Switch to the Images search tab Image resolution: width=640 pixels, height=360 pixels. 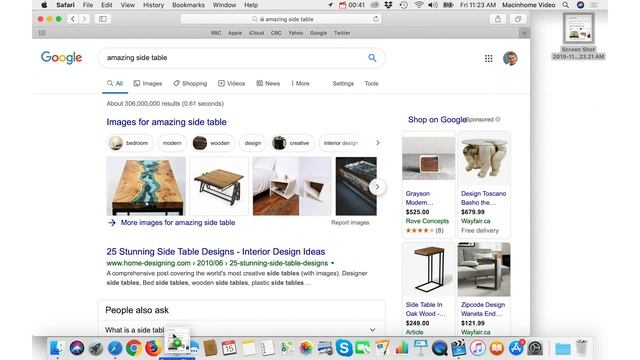coord(148,84)
